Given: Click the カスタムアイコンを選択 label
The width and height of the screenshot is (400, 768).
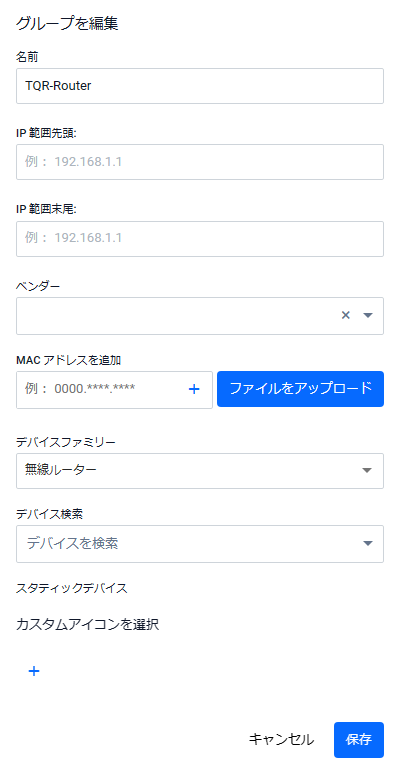Looking at the screenshot, I should coord(88,624).
